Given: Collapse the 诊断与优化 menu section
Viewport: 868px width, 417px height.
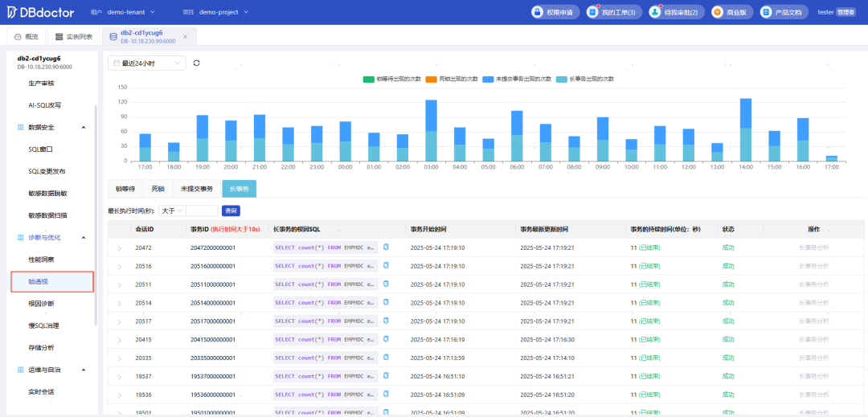Looking at the screenshot, I should [84, 237].
